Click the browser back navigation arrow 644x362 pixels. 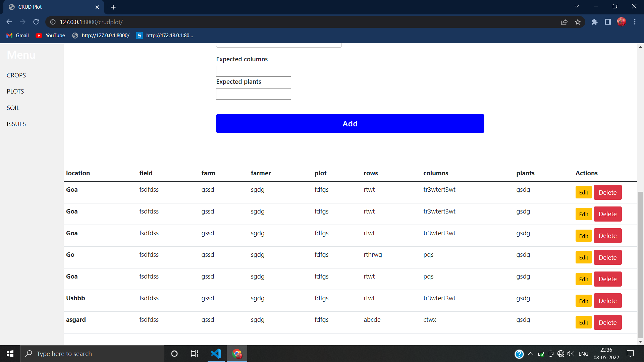point(9,22)
